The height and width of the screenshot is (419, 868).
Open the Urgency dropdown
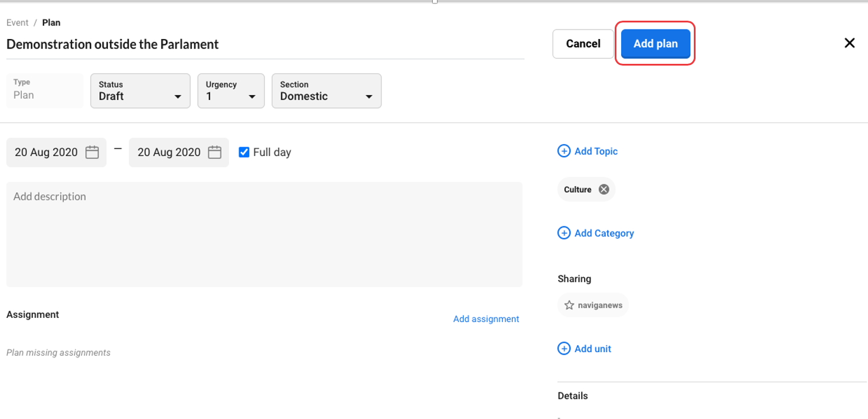click(x=231, y=91)
